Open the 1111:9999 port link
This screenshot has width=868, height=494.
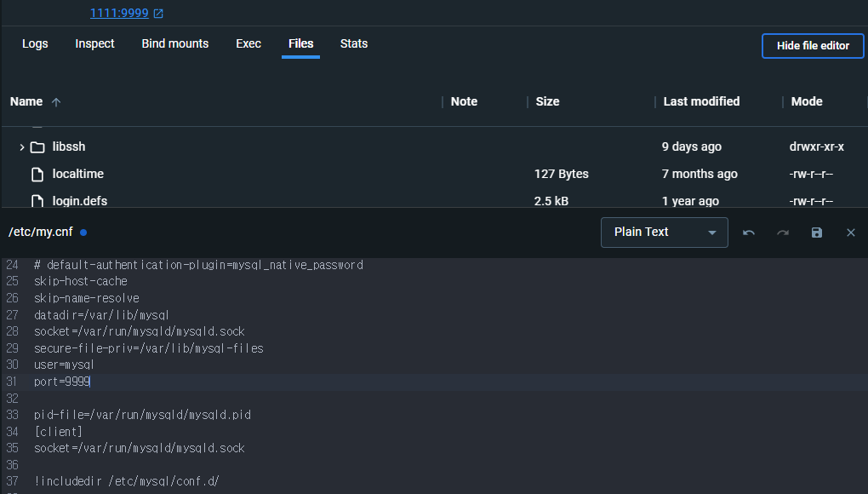pos(119,13)
